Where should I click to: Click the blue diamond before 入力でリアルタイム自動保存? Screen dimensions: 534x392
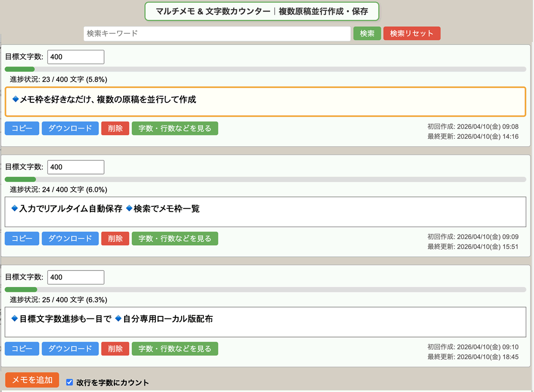pyautogui.click(x=15, y=208)
